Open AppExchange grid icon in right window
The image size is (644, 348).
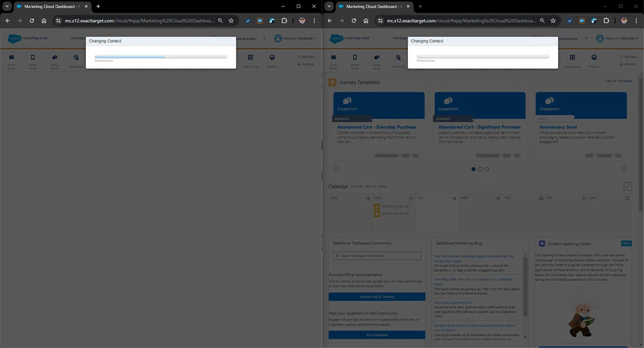pyautogui.click(x=573, y=57)
